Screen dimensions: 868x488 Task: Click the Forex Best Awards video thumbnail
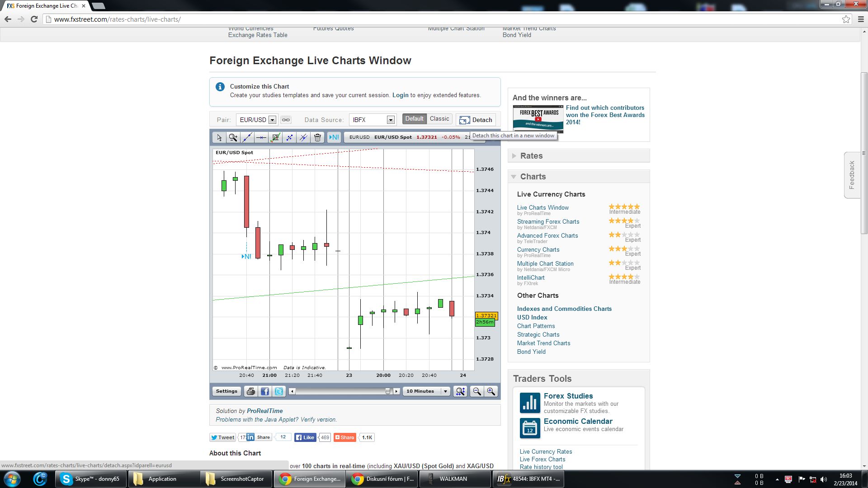[538, 118]
